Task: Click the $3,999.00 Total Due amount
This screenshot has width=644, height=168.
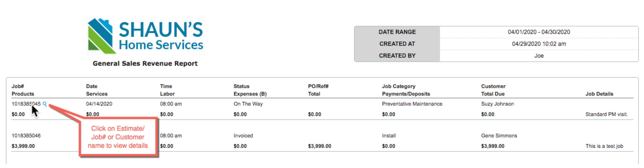Action: [493, 146]
